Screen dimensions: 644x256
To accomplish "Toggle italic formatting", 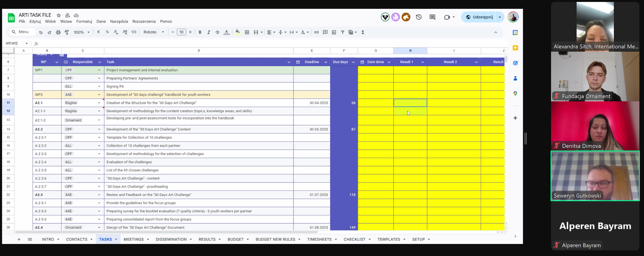I will pos(208,32).
